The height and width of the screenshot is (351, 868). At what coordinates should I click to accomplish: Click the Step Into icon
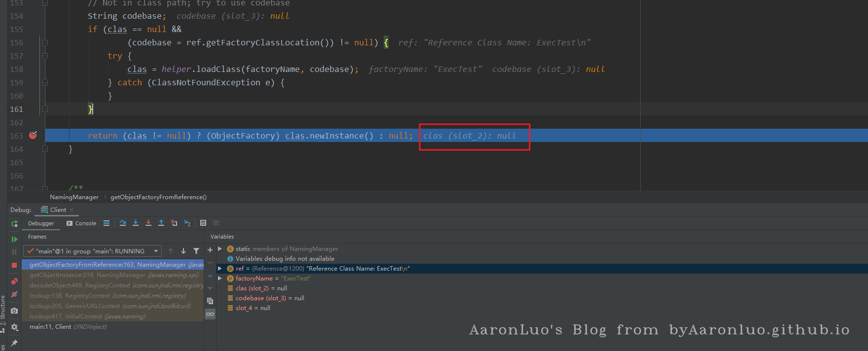coord(136,223)
